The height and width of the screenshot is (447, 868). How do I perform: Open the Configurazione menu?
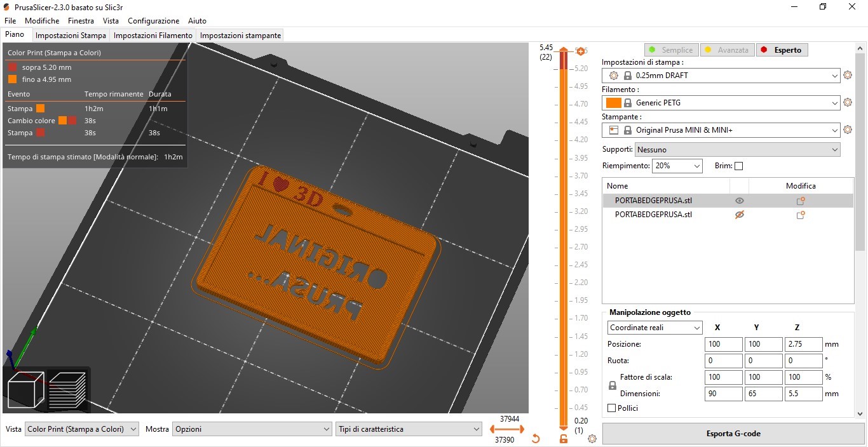click(x=154, y=21)
